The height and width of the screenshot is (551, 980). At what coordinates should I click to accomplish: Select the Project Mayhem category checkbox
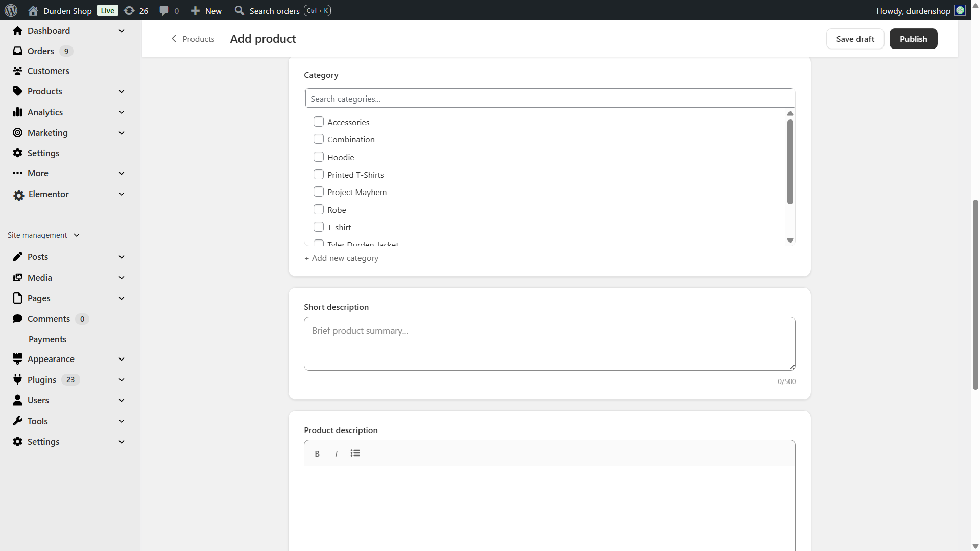[x=319, y=192]
